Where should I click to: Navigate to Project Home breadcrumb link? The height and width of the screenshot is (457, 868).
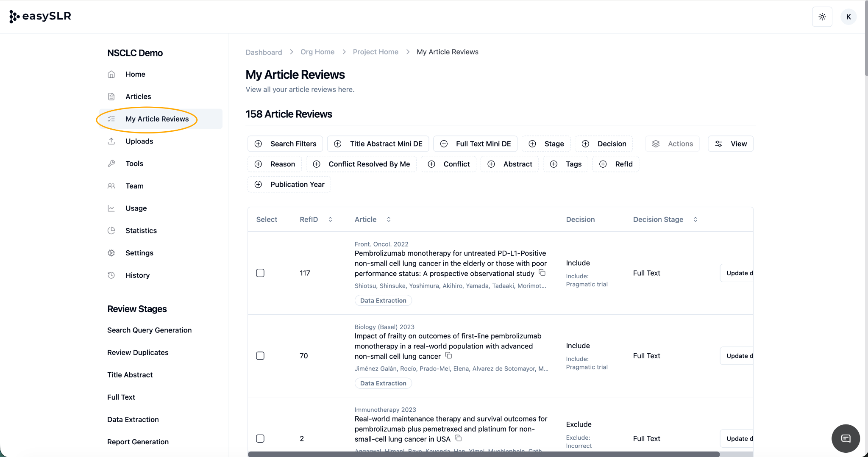(x=376, y=52)
